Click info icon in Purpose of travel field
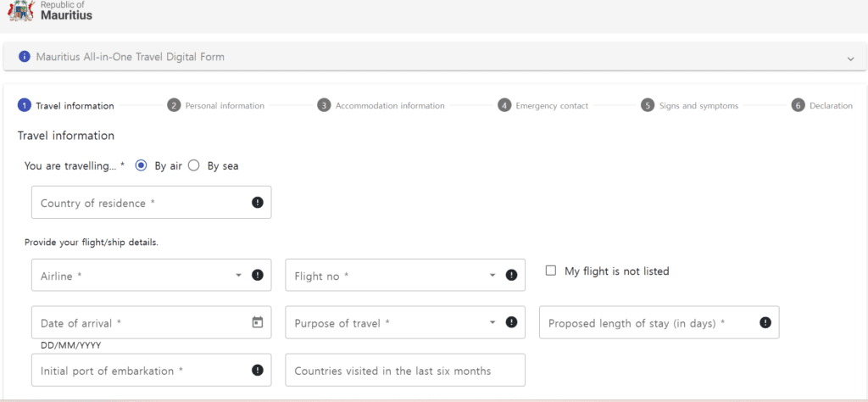868x402 pixels. click(511, 322)
